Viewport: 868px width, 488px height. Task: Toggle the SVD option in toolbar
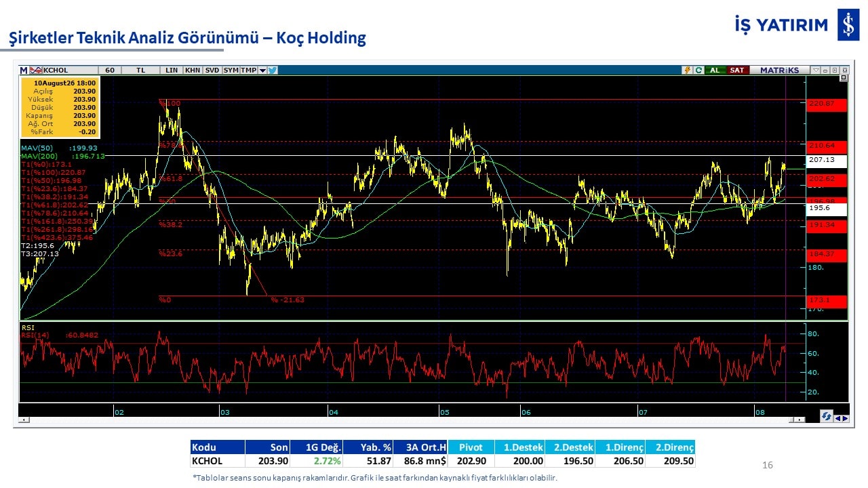click(212, 70)
